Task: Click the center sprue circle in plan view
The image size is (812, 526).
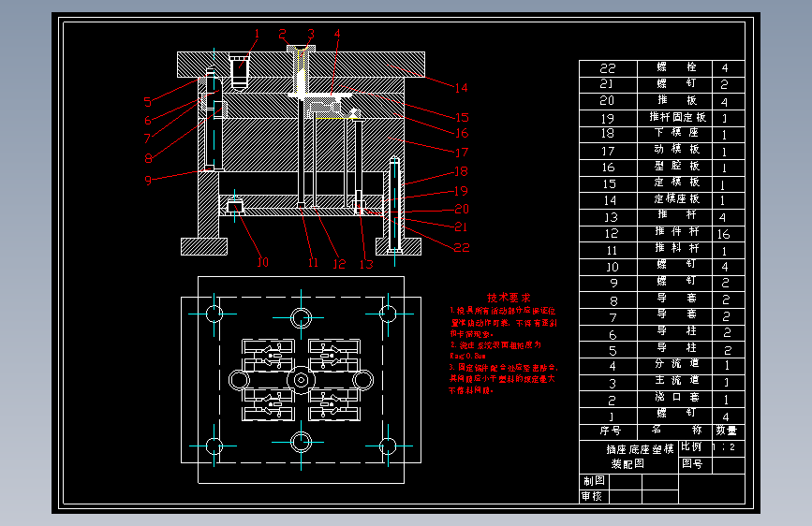Action: coord(301,380)
